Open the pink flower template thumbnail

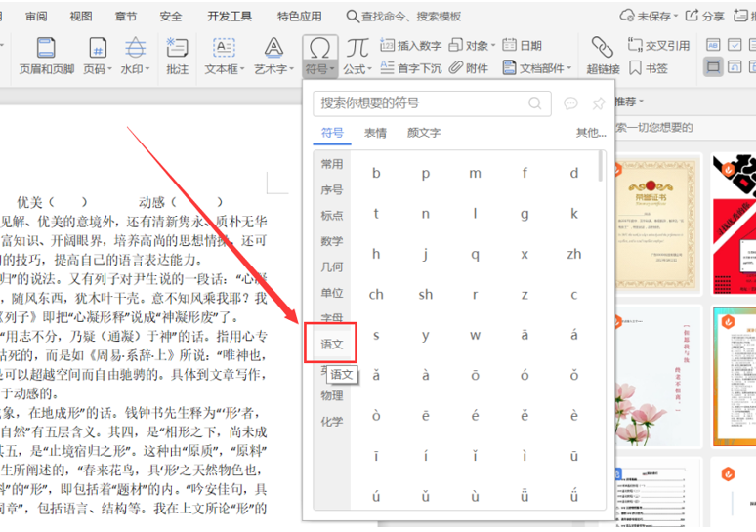[x=658, y=377]
